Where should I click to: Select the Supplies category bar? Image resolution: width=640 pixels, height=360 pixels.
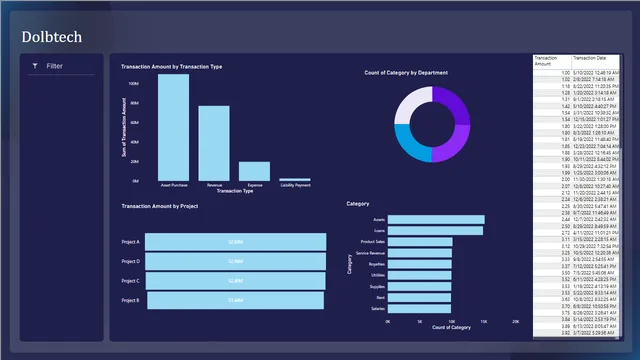pyautogui.click(x=419, y=287)
